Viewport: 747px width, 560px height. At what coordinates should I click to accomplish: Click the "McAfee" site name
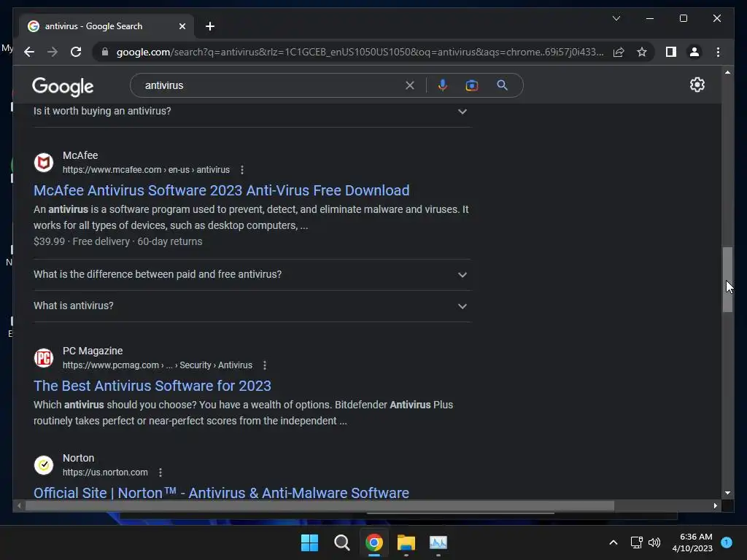click(x=80, y=155)
